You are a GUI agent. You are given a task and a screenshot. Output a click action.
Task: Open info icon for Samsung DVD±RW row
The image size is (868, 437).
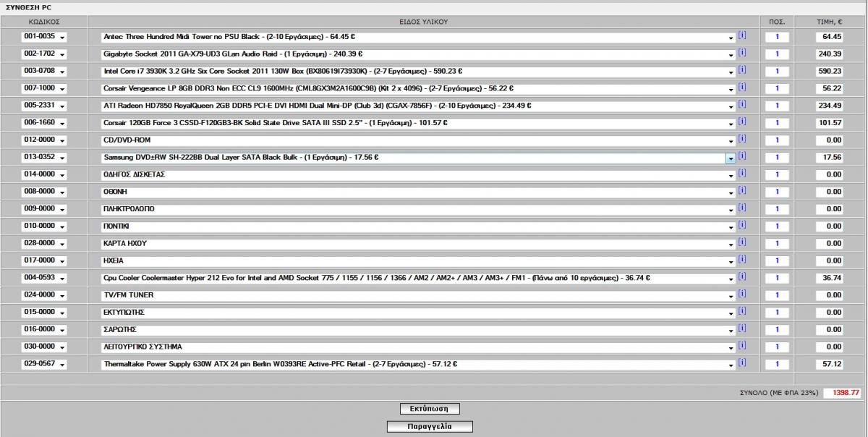tap(742, 156)
